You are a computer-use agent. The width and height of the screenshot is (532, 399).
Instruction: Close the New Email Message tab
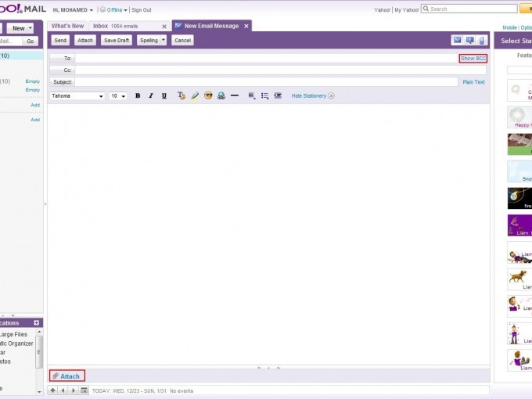pos(246,26)
